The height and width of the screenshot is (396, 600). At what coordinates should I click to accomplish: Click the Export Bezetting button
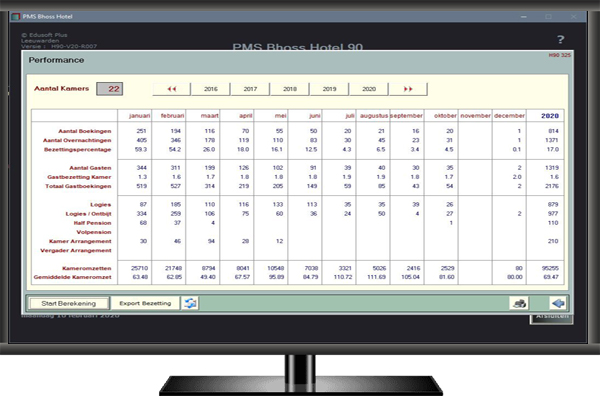[x=145, y=303]
